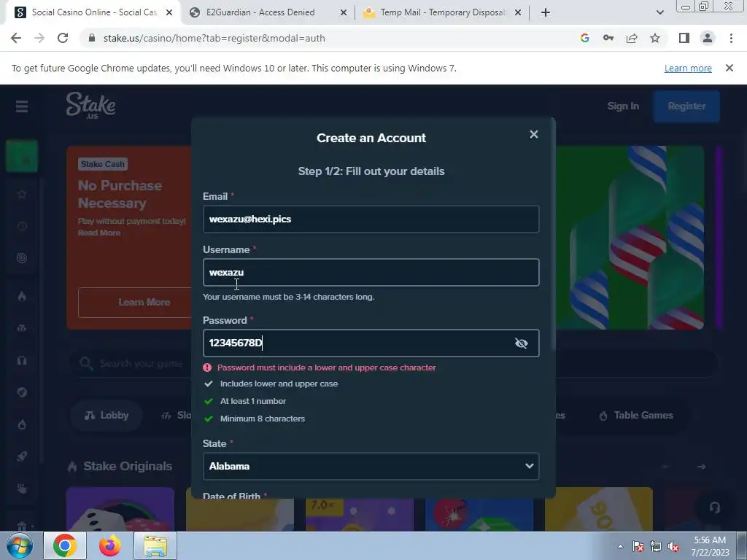Open Windows Explorer from the taskbar
Viewport: 747px width, 560px height.
pyautogui.click(x=156, y=545)
